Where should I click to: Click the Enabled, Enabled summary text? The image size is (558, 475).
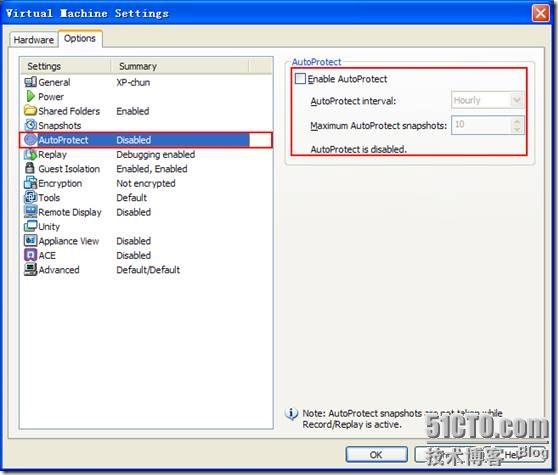[152, 169]
